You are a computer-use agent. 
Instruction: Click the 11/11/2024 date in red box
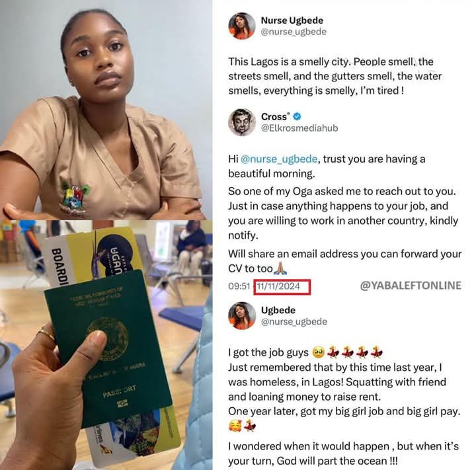(278, 286)
